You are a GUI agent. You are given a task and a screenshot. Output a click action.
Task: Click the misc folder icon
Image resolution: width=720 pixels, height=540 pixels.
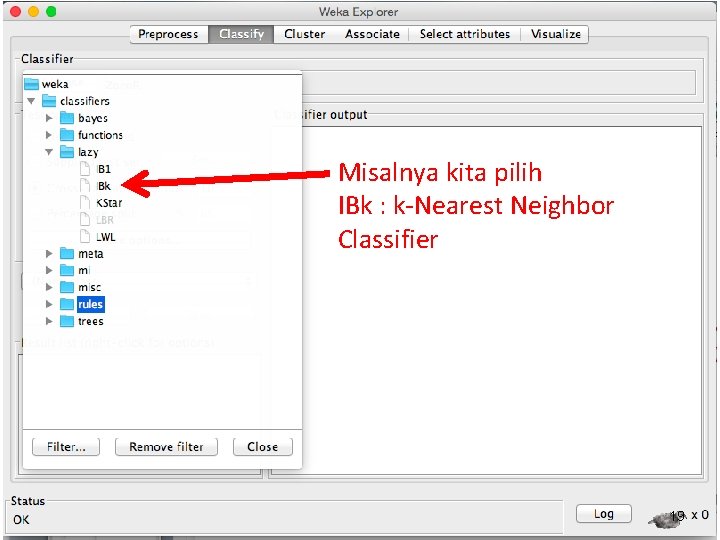67,287
